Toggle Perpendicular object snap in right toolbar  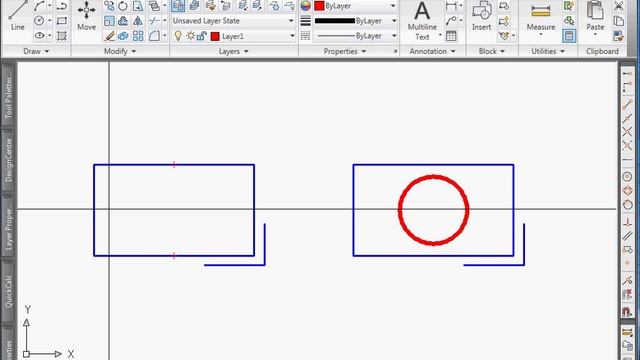pos(627,222)
